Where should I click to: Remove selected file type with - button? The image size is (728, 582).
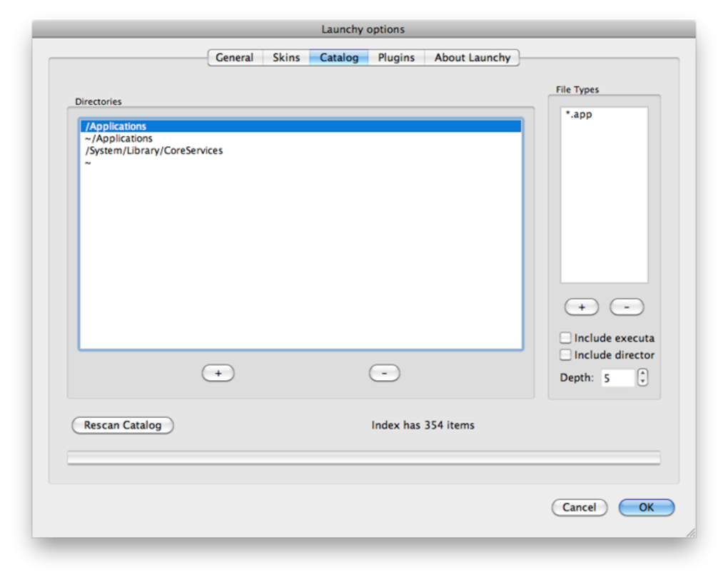pos(626,307)
